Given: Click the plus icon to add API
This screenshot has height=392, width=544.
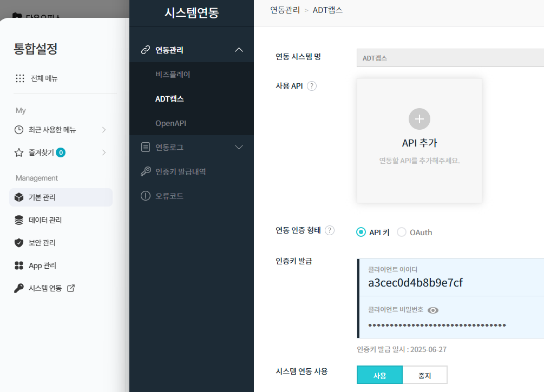Looking at the screenshot, I should [419, 119].
